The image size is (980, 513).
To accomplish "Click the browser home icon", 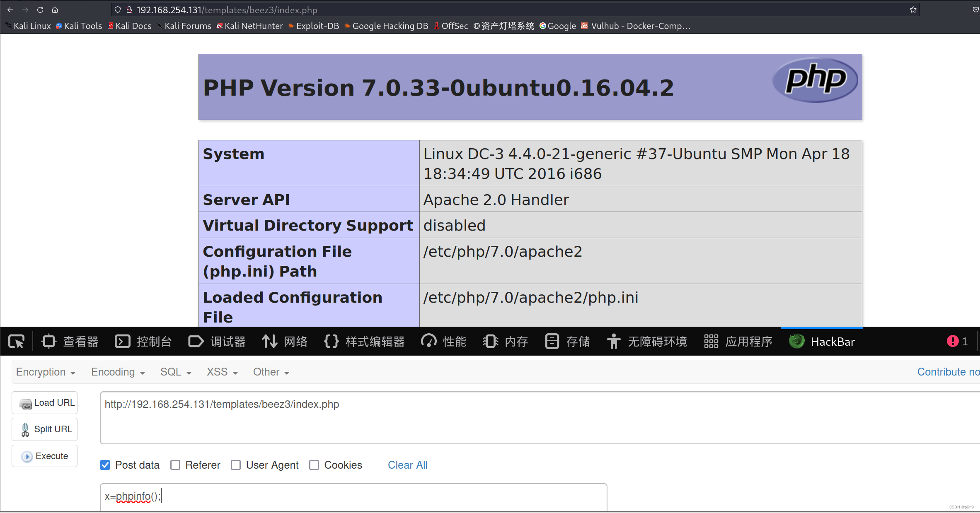I will click(x=55, y=10).
